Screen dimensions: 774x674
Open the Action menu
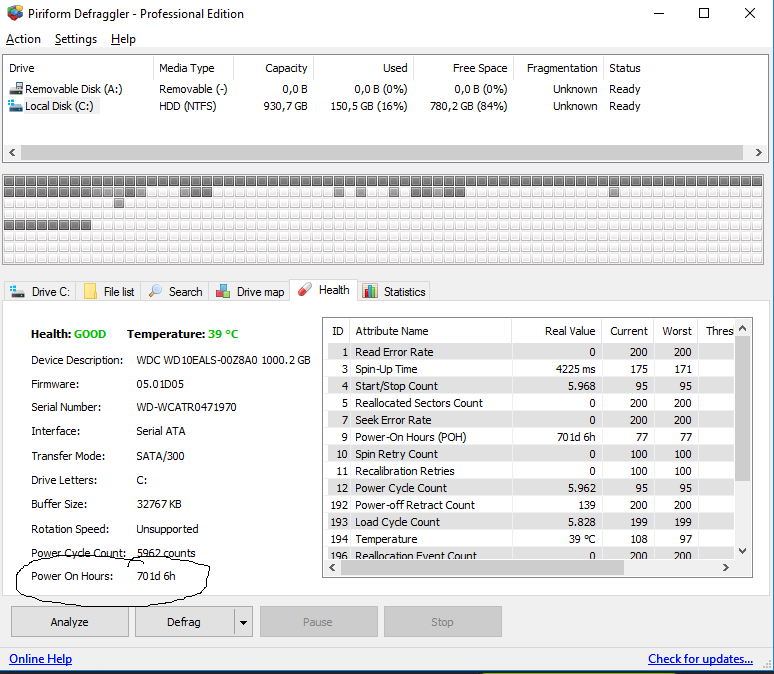click(x=23, y=39)
